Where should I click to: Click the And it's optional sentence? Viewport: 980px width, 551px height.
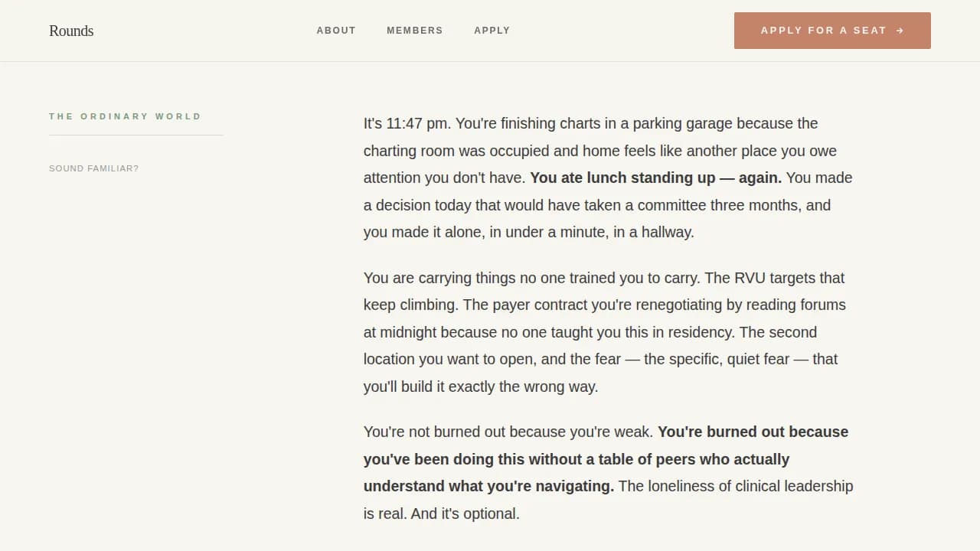click(465, 514)
